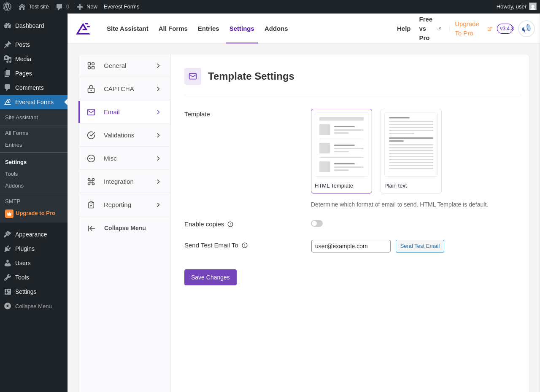Click the Enable copies info icon
Screen dimensions: 540x392
pyautogui.click(x=230, y=224)
